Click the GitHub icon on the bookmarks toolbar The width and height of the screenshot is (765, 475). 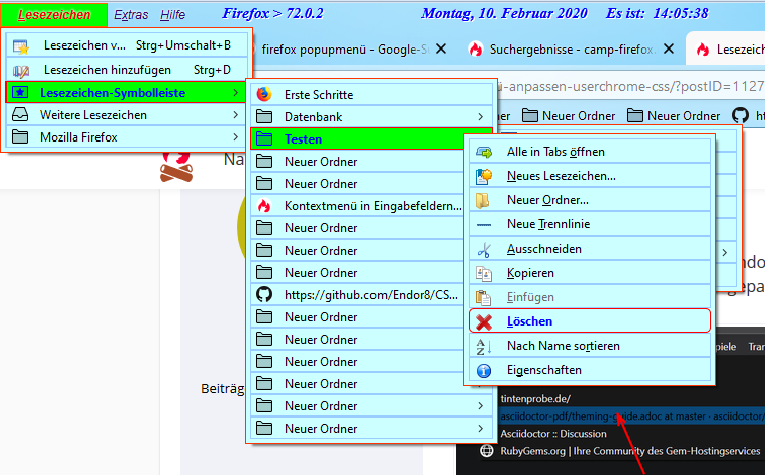pyautogui.click(x=740, y=116)
